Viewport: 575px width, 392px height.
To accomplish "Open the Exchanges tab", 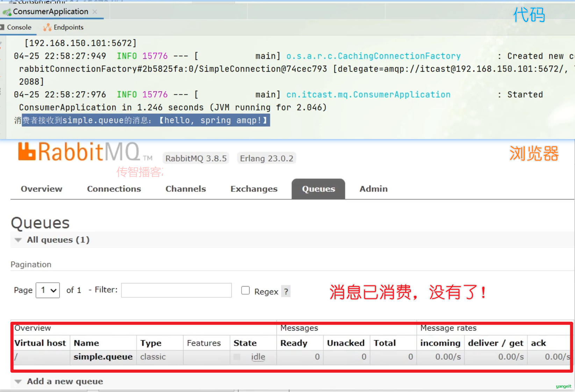I will click(254, 189).
